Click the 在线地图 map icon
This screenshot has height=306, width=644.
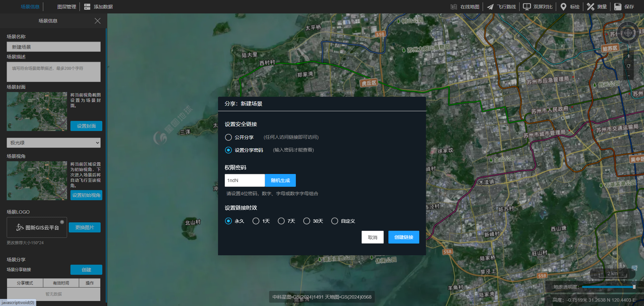(x=454, y=7)
